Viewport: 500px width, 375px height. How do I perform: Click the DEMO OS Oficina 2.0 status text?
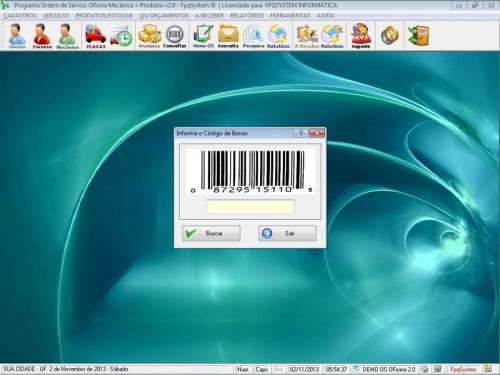(x=389, y=369)
